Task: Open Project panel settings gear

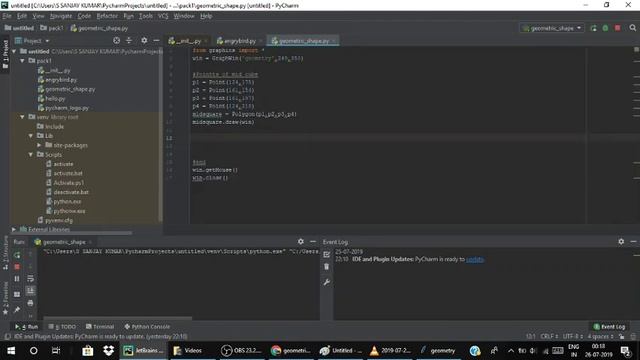Action: click(144, 40)
